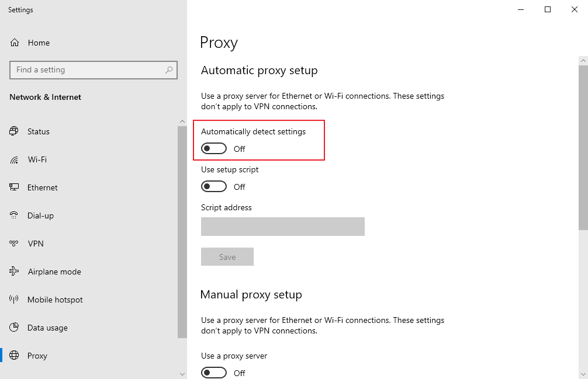This screenshot has width=588, height=379.
Task: Click the Home icon in sidebar
Action: pyautogui.click(x=15, y=43)
